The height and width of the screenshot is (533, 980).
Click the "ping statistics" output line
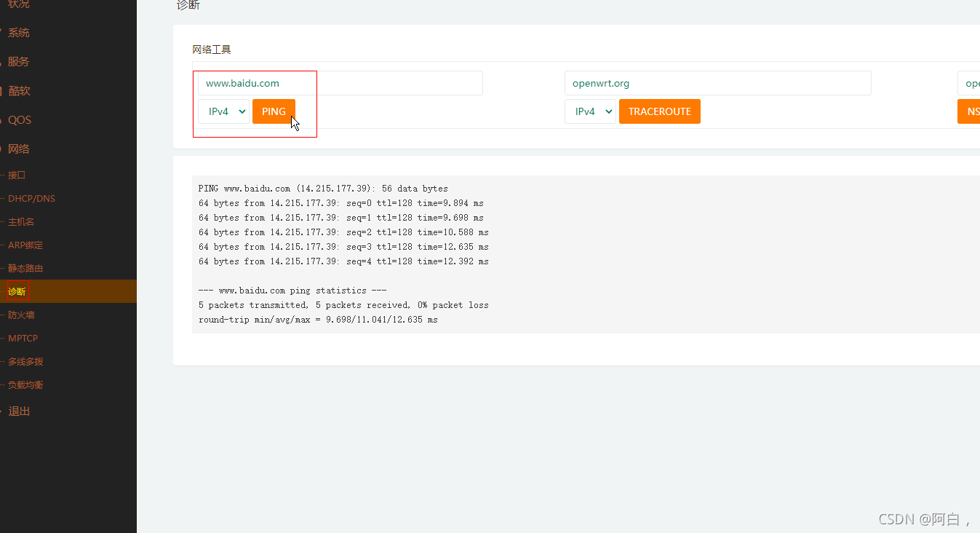(x=292, y=291)
